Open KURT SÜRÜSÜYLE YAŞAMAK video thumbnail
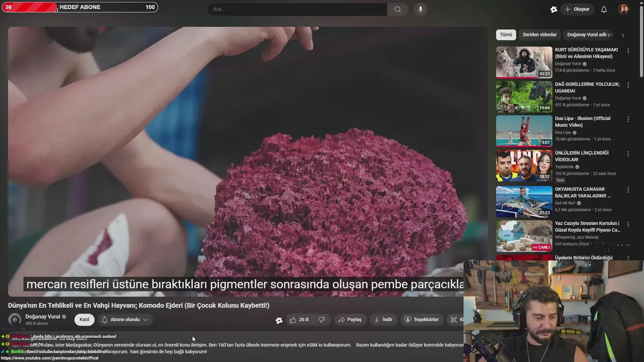The width and height of the screenshot is (644, 362). [x=524, y=62]
